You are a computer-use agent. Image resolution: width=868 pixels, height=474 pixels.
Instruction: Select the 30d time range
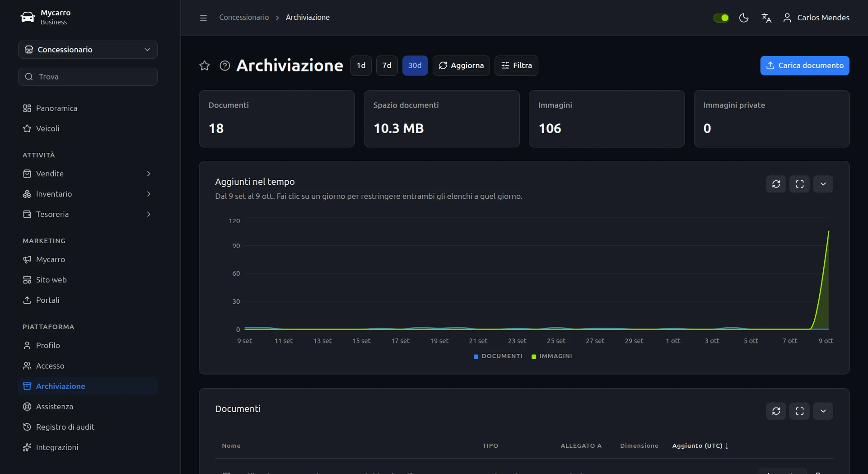tap(415, 66)
